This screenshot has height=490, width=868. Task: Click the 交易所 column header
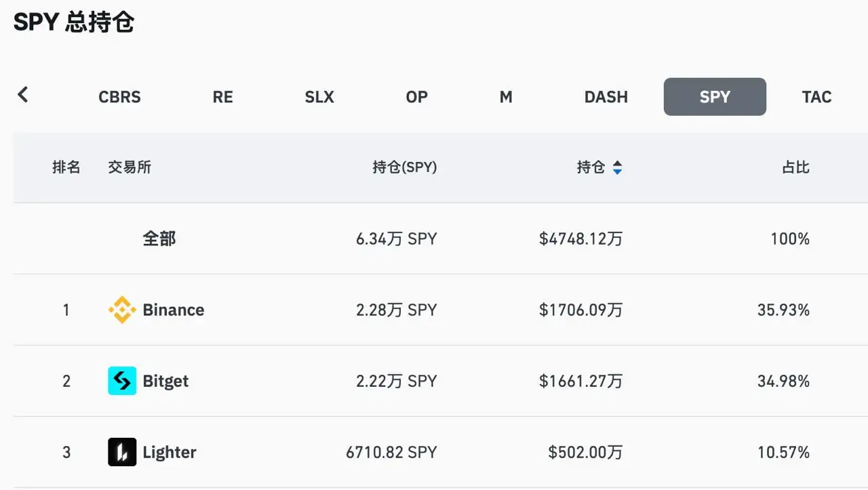coord(130,167)
